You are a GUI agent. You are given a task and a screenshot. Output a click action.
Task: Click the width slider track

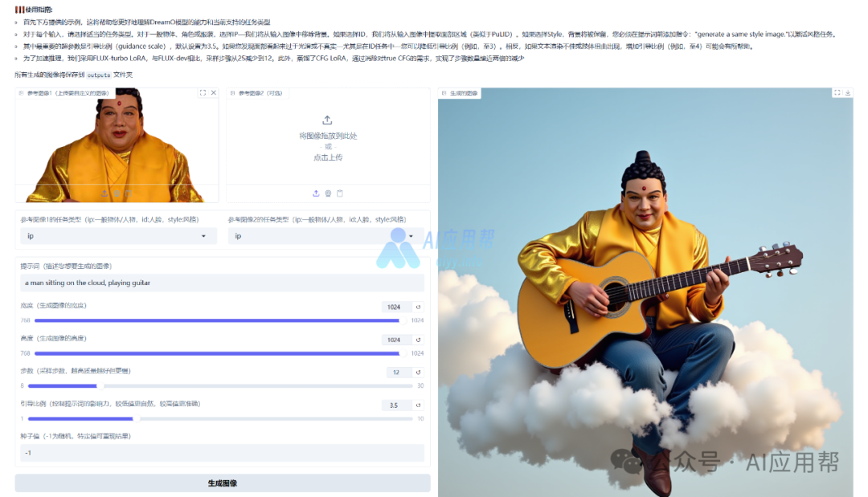[219, 320]
